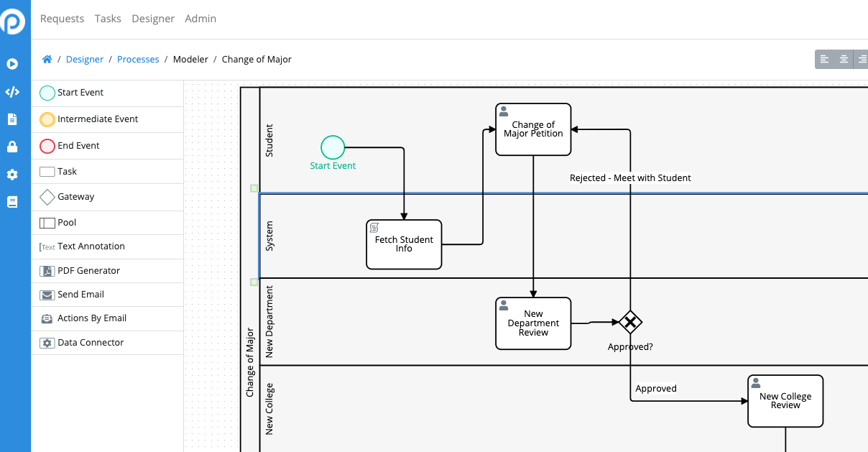Go to home via the breadcrumb house icon
Screen dimensions: 868x452
click(x=47, y=59)
